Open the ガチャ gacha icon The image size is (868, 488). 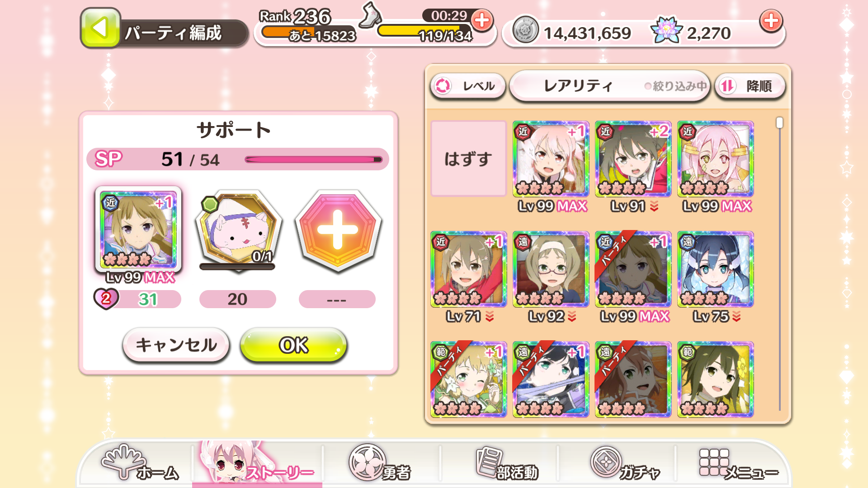coord(625,464)
